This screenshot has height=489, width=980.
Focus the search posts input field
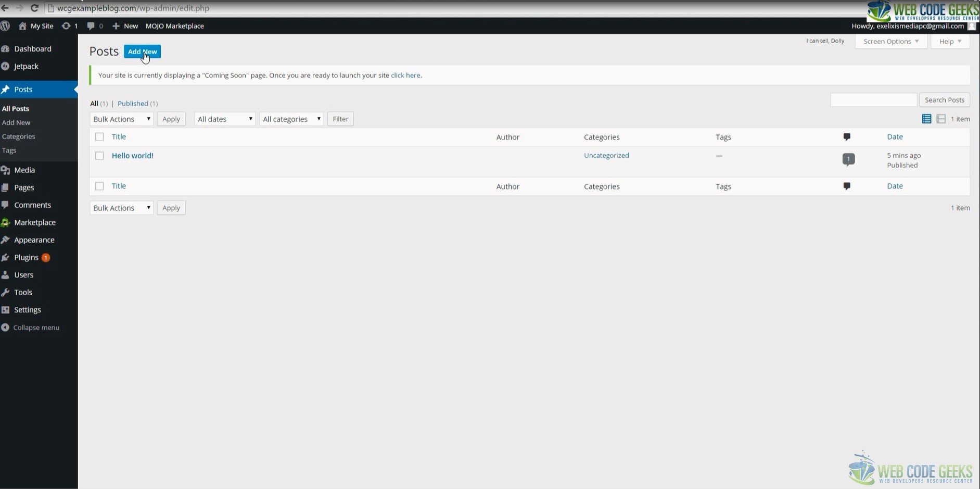tap(873, 99)
